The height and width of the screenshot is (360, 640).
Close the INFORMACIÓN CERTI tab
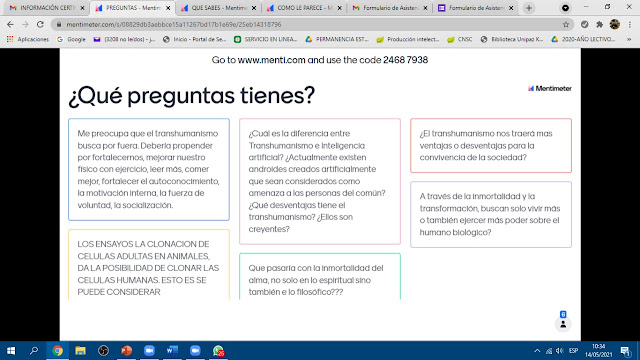tap(82, 8)
